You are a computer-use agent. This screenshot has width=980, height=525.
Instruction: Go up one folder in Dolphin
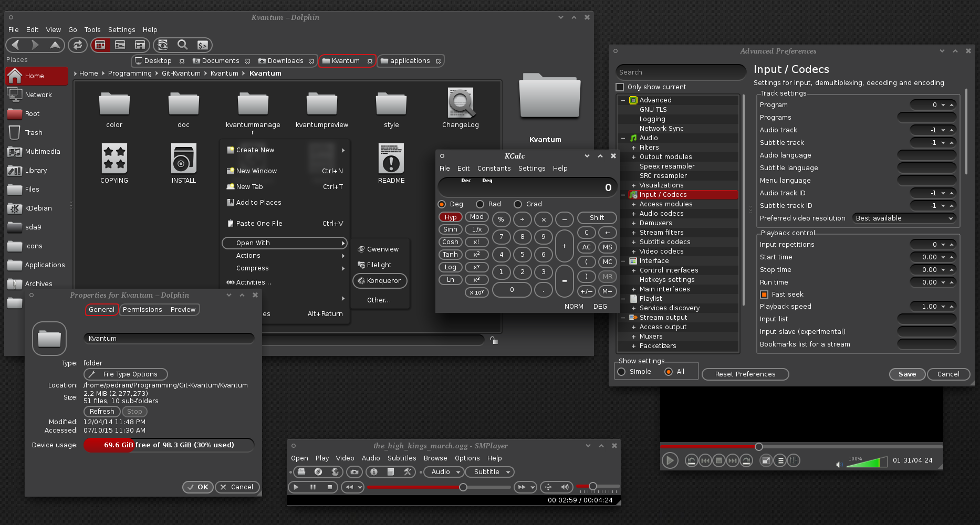pyautogui.click(x=55, y=45)
